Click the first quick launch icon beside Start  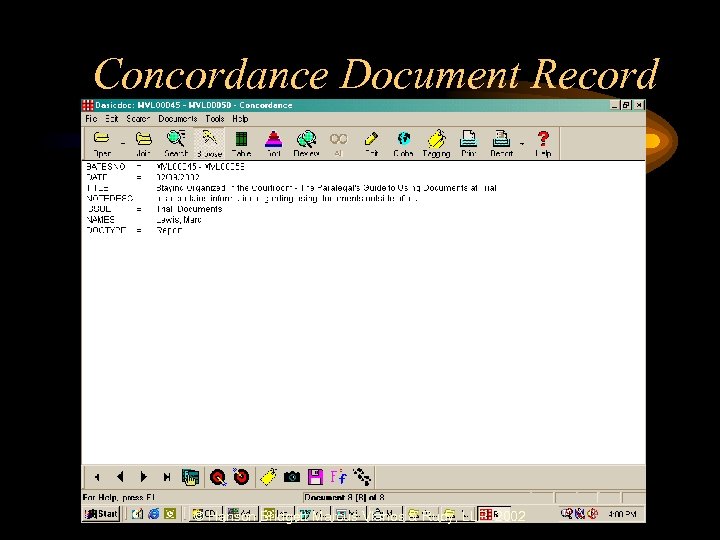point(137,514)
